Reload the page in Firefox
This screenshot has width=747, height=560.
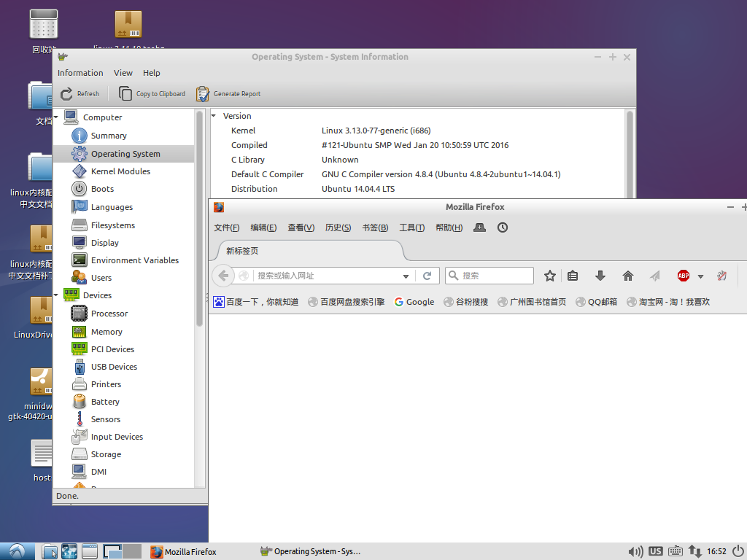pos(427,275)
